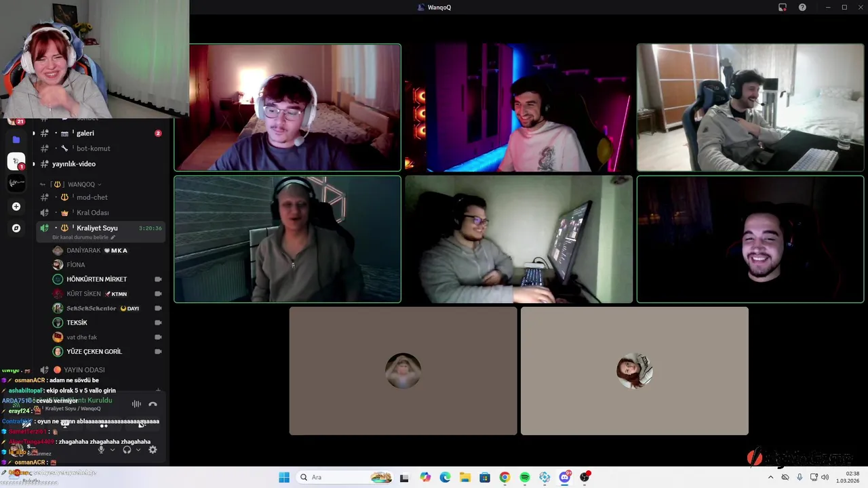Click camera icon beside TEKSİK
The image size is (868, 488).
[158, 323]
